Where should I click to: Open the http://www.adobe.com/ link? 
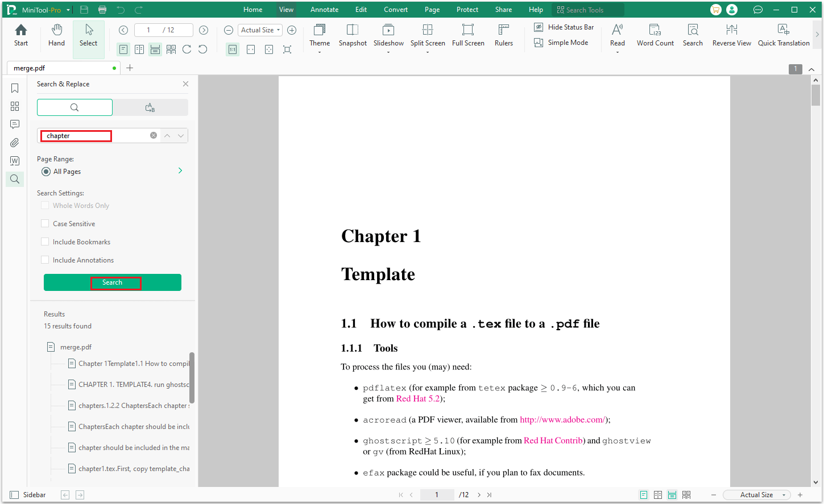coord(563,420)
